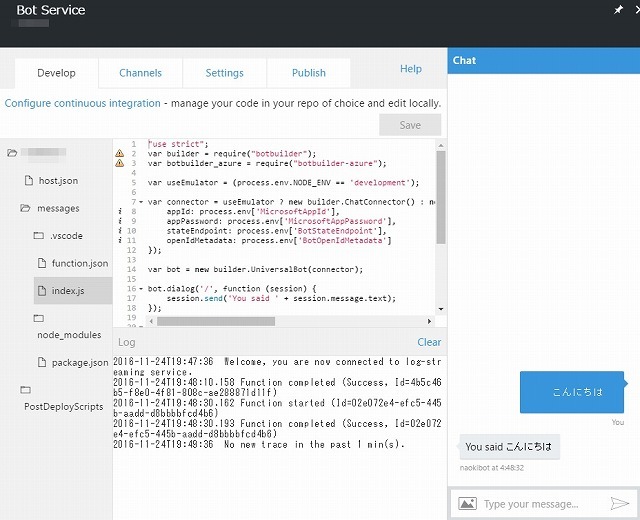Open Configure continuous integration link
Viewport: 640px width, 520px height.
coord(82,103)
